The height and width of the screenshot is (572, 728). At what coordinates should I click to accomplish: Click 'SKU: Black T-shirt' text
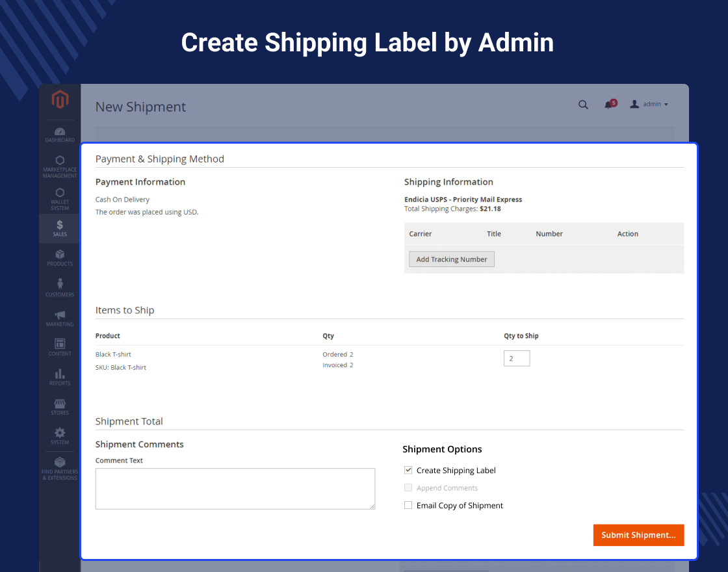121,367
